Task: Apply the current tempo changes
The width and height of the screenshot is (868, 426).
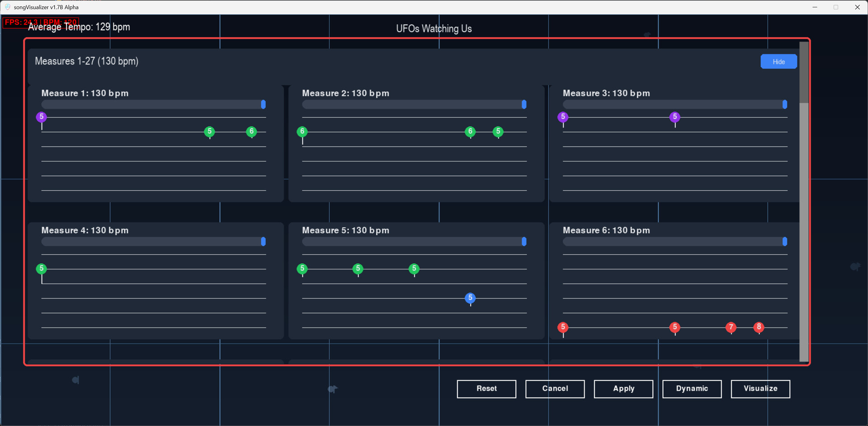Action: tap(623, 388)
